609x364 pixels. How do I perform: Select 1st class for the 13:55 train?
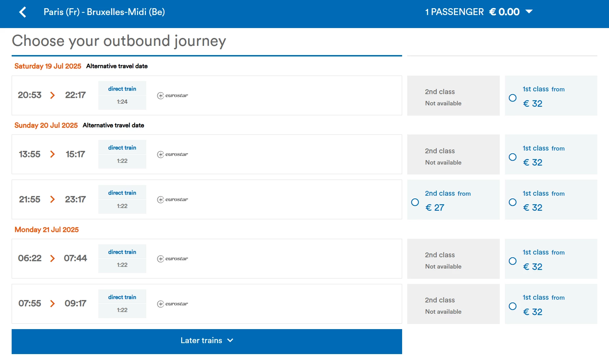(512, 157)
